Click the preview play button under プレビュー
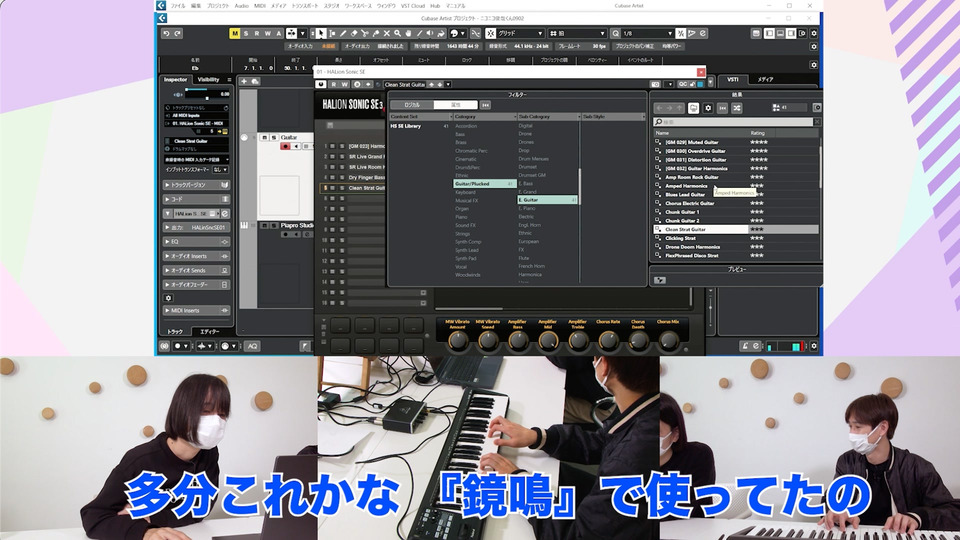Screen dimensions: 960x540 (659, 280)
